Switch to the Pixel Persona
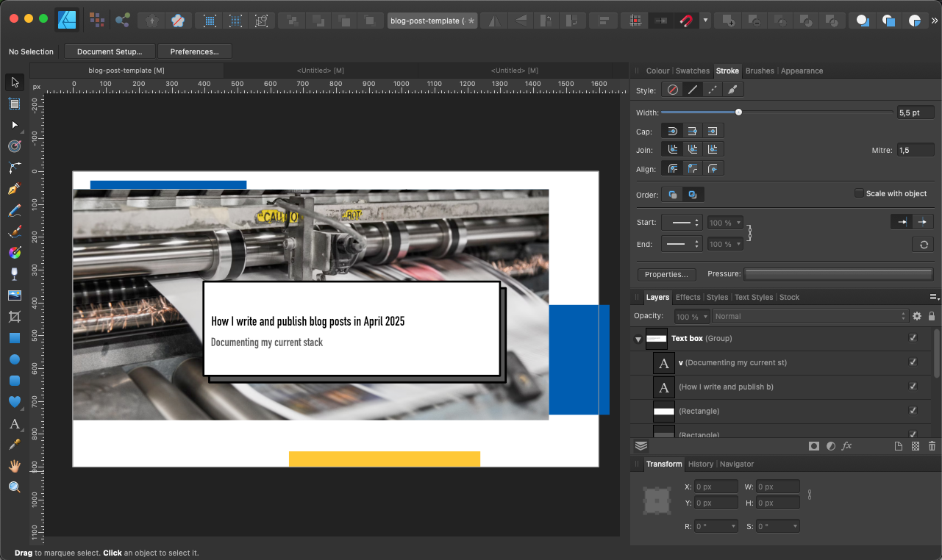 (x=96, y=20)
